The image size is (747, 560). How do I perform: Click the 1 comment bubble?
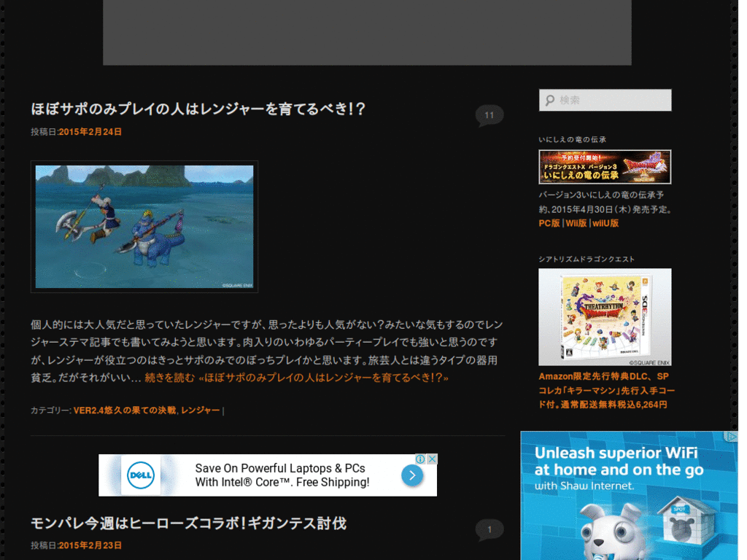pos(489,529)
